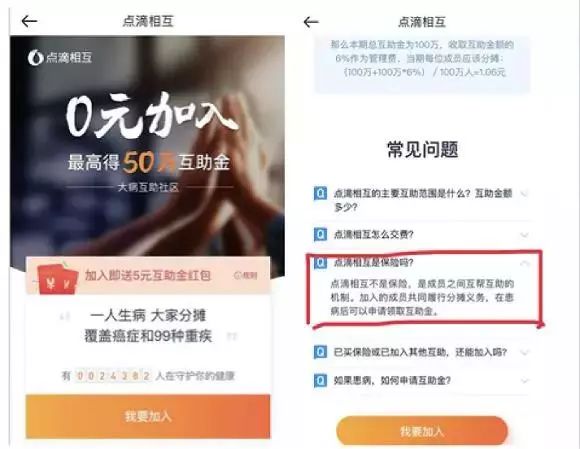Click Q icon beside 主要互助范围 question
The image size is (580, 449).
320,193
